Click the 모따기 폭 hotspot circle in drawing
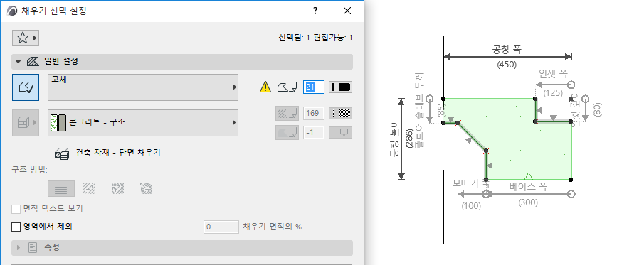The image size is (644, 265). point(486,194)
